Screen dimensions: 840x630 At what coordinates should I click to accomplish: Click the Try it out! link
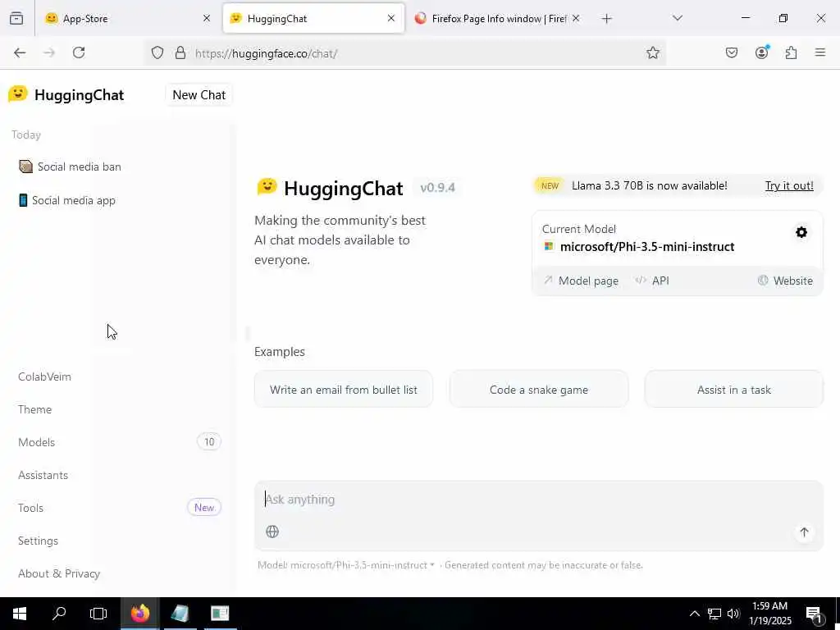pyautogui.click(x=789, y=185)
